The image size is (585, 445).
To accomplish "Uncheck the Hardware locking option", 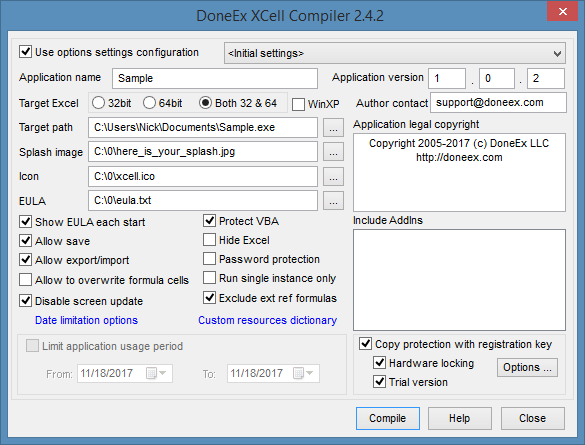I will (380, 362).
